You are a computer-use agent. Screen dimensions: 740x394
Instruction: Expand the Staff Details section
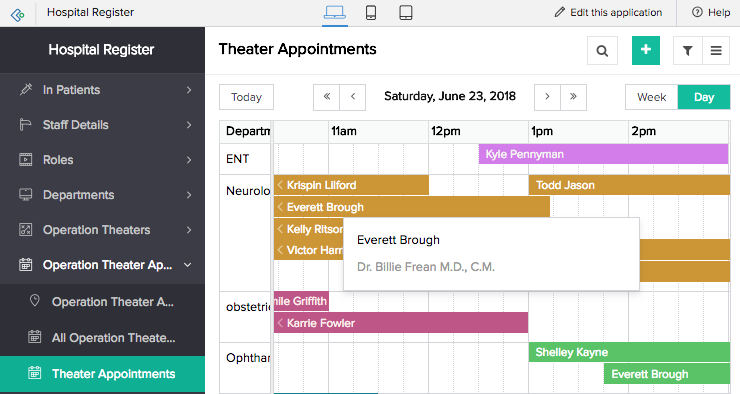[102, 125]
